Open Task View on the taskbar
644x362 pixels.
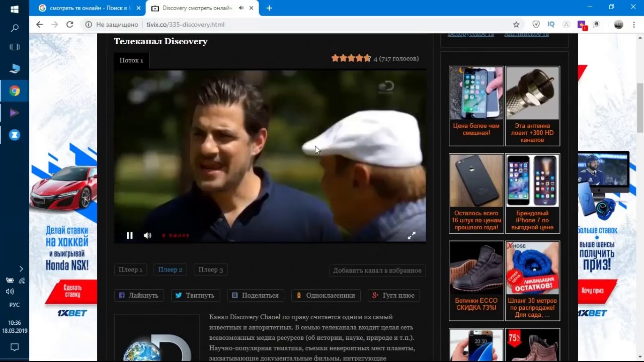(x=15, y=47)
